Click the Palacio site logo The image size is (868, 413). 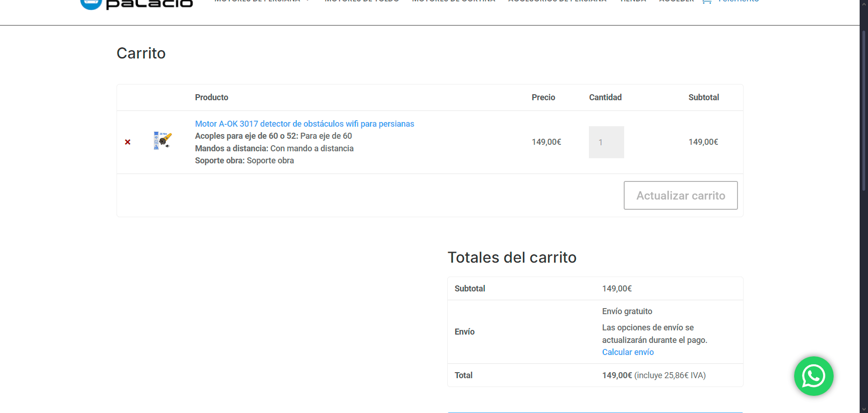coord(137,4)
